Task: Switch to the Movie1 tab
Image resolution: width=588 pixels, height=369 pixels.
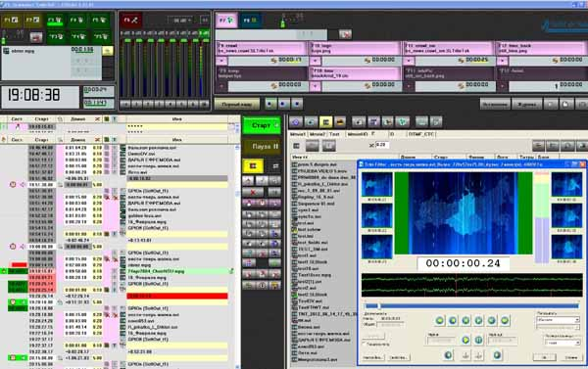Action: 298,134
